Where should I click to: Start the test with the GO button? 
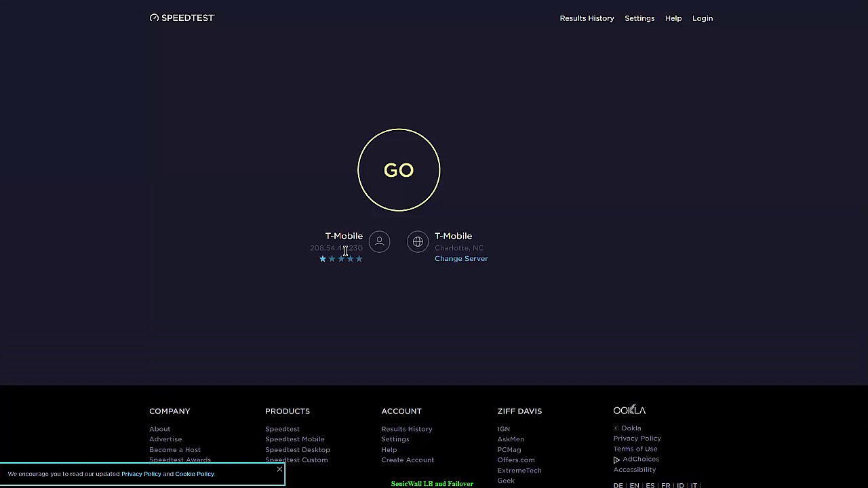click(399, 169)
